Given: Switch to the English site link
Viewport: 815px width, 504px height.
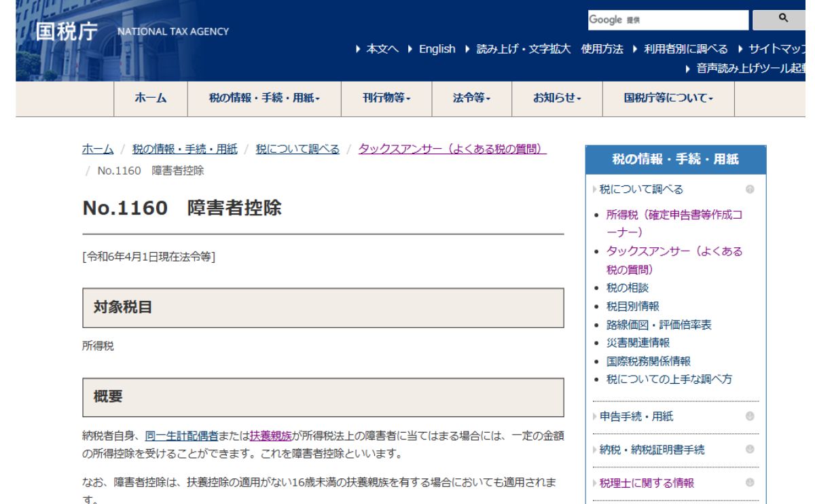Looking at the screenshot, I should click(437, 50).
